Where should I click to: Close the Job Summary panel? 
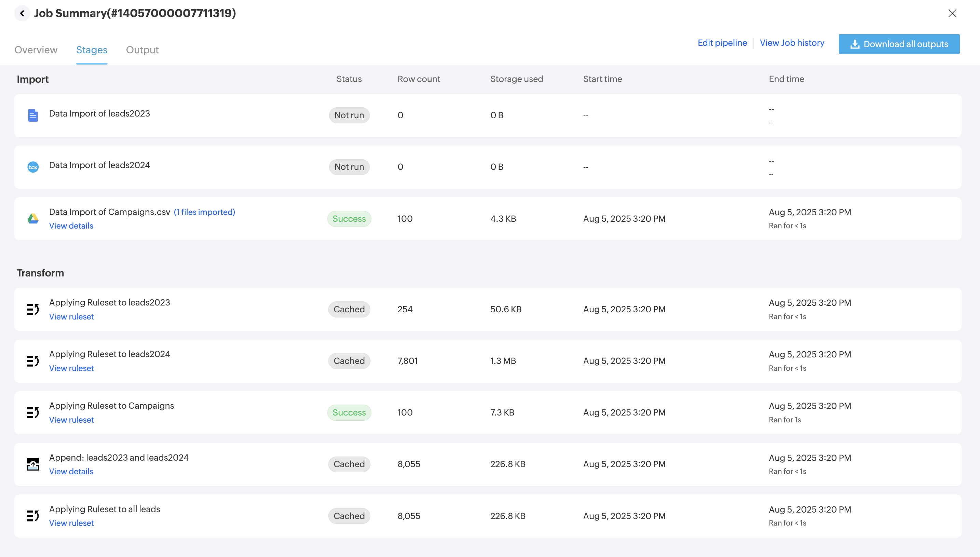tap(952, 13)
